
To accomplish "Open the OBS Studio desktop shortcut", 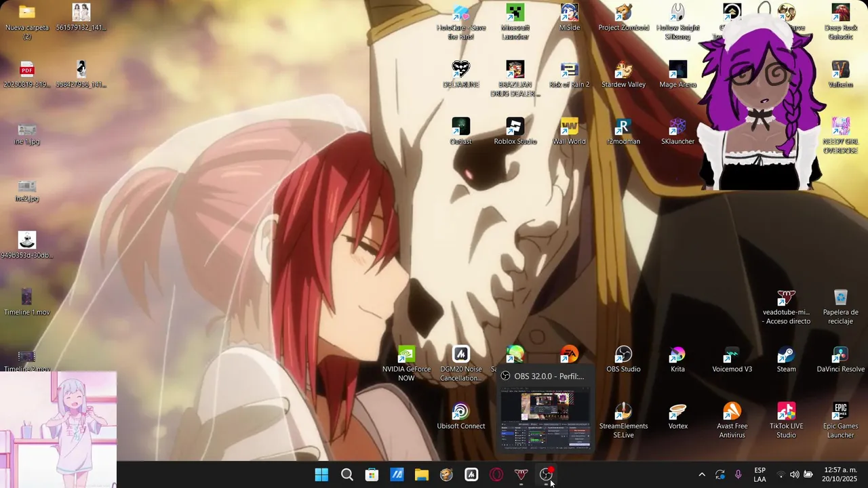I will click(x=623, y=359).
